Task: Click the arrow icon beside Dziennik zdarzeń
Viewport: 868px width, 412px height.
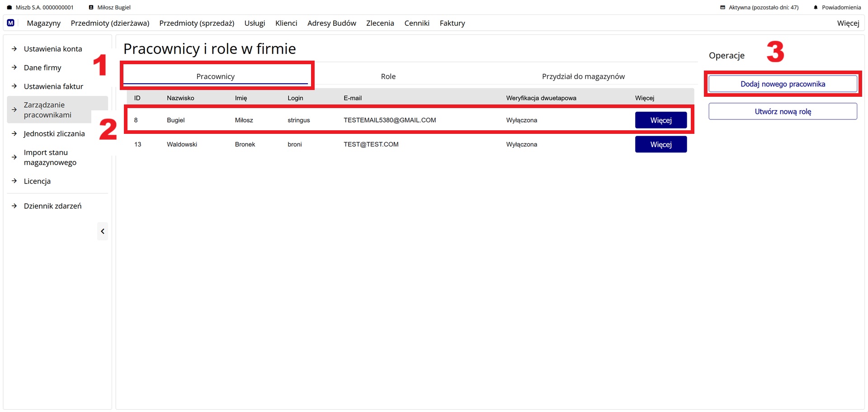Action: click(14, 206)
